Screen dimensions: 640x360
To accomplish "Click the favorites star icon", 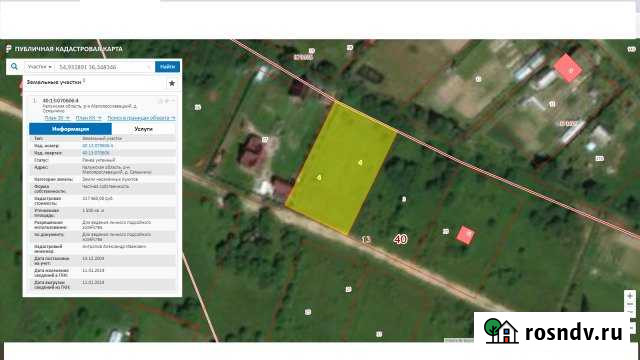I will pos(172,83).
